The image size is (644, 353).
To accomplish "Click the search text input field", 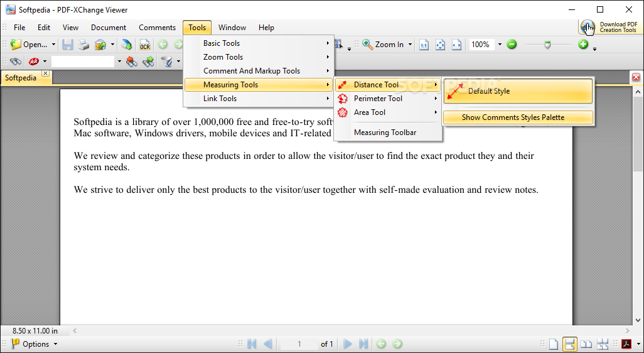I will point(83,62).
